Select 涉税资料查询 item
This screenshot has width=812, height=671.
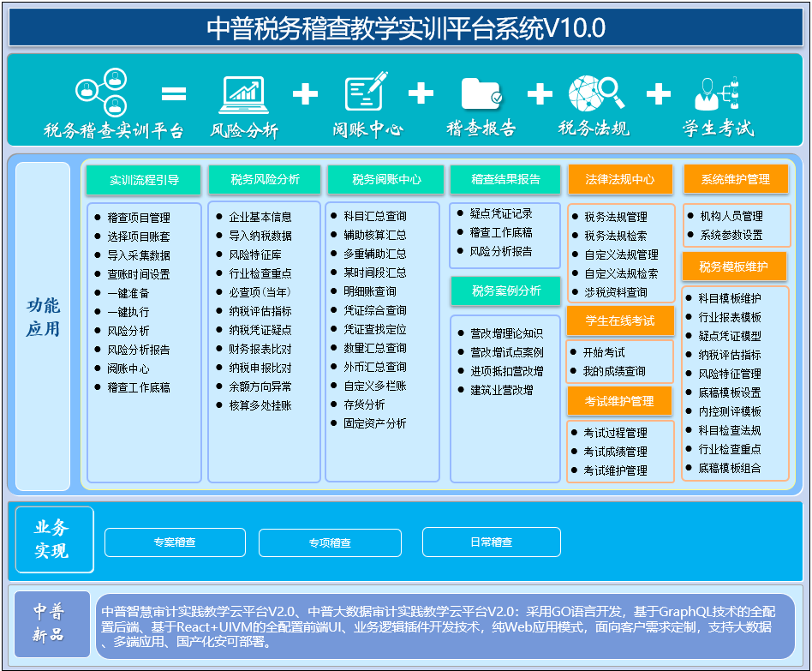click(616, 292)
